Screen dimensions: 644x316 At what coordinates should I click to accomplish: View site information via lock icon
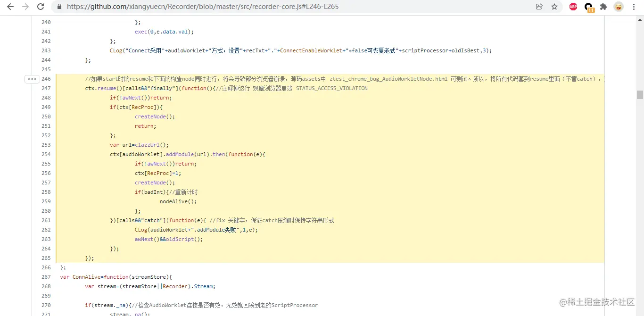coord(59,7)
